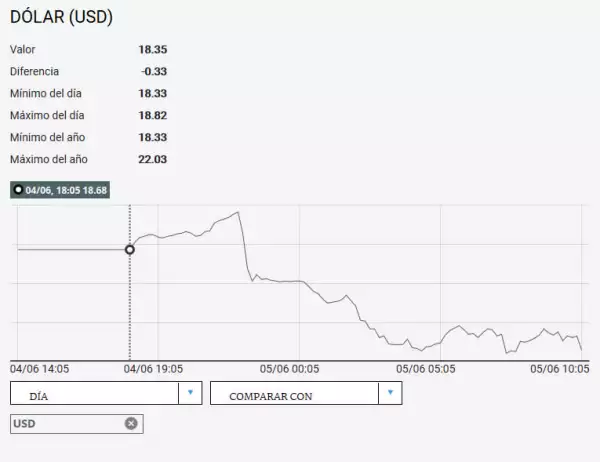The height and width of the screenshot is (462, 600).
Task: Click the 04/06 19:05 time axis label
Action: (153, 369)
